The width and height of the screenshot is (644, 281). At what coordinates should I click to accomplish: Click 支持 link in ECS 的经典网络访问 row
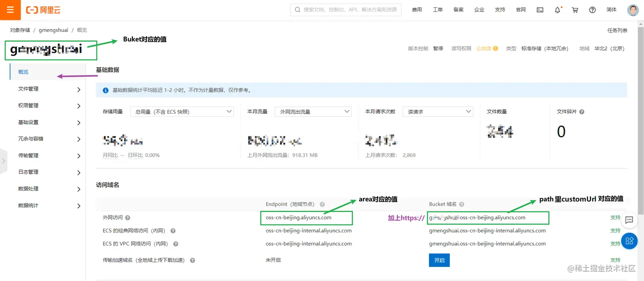tap(615, 231)
